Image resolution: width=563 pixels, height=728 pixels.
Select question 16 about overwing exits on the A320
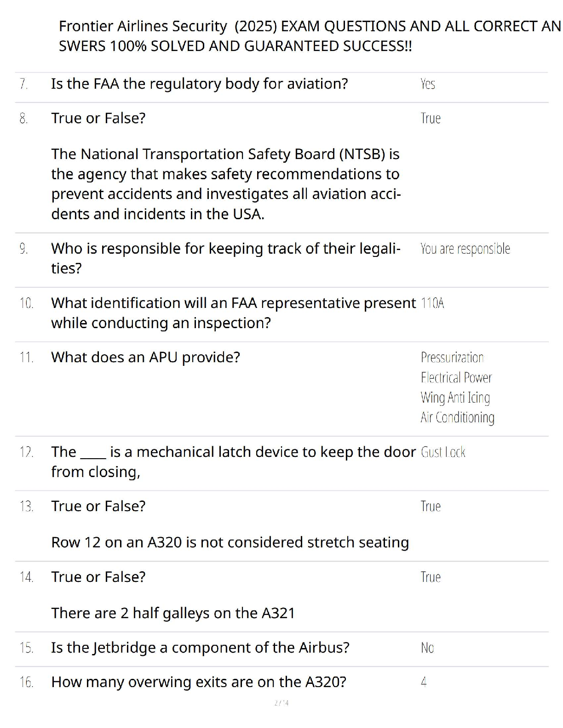coord(199,682)
